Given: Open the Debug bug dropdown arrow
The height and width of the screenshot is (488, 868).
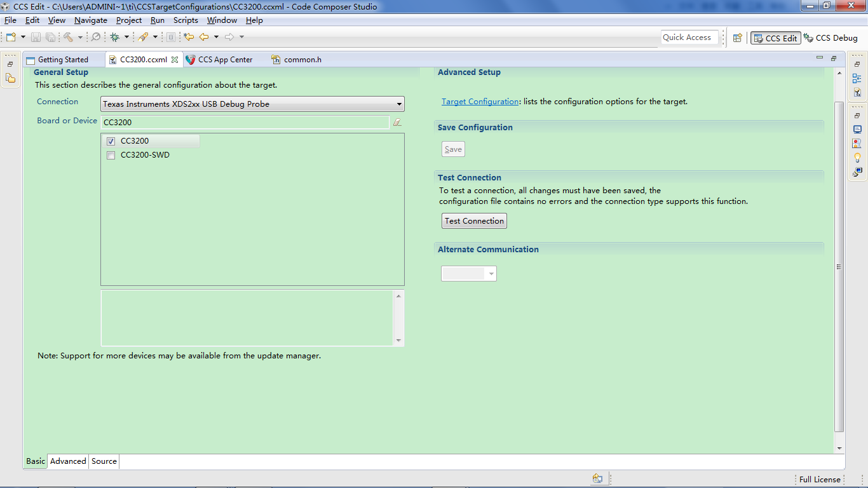Looking at the screenshot, I should pos(126,37).
